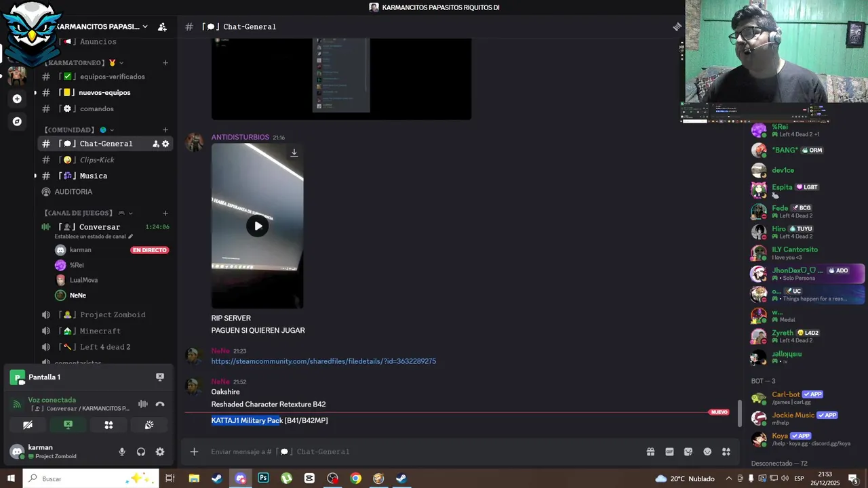This screenshot has width=868, height=488.
Task: Click the EN DIRECTO badge next to karman
Action: pos(149,250)
